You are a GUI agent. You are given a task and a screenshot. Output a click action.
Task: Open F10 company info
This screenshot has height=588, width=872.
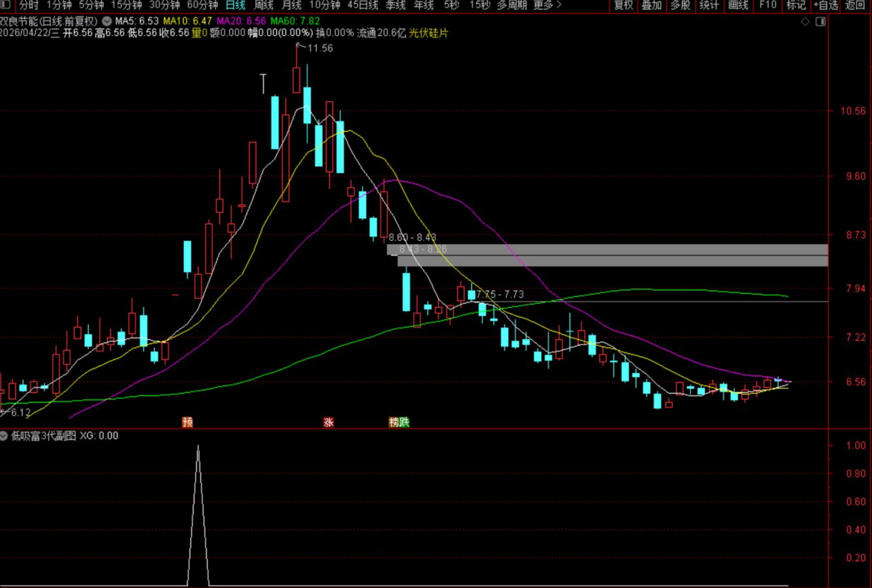767,5
